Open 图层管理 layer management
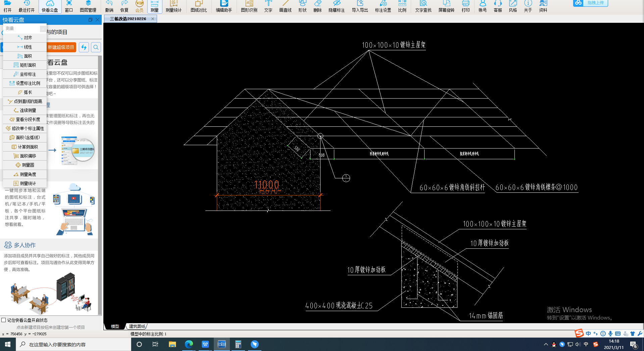644x351 pixels. [88, 6]
